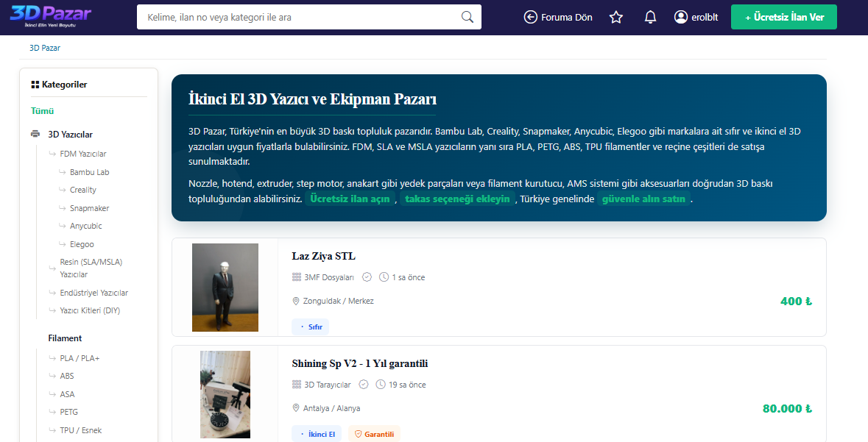Click the 80.000 ₺ price

pos(787,409)
